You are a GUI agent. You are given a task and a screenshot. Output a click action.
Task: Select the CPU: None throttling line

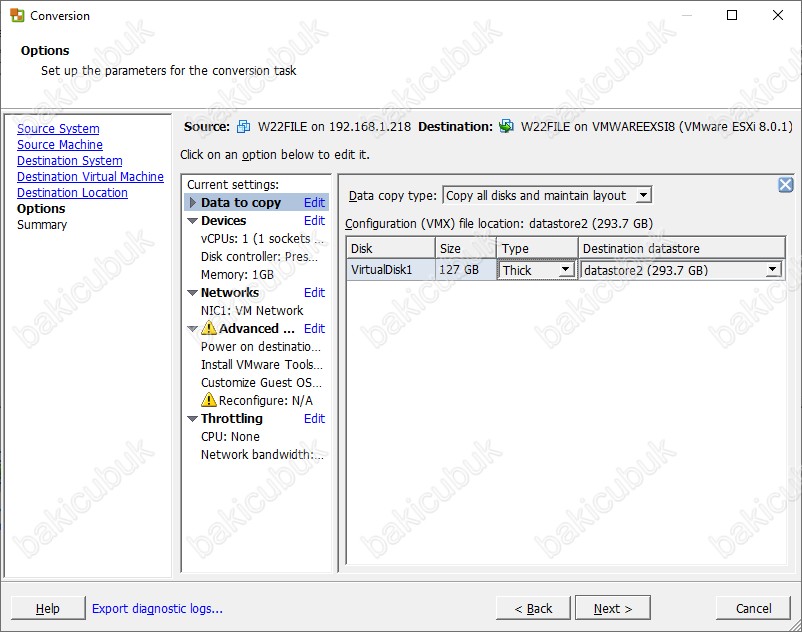[230, 437]
